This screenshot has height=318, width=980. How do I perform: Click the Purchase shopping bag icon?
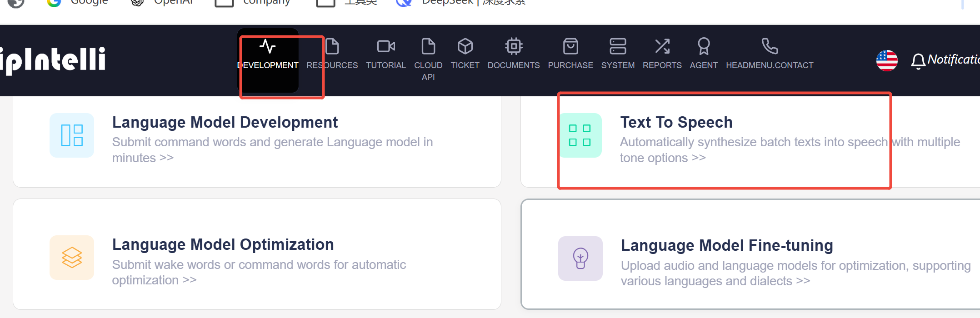[570, 46]
